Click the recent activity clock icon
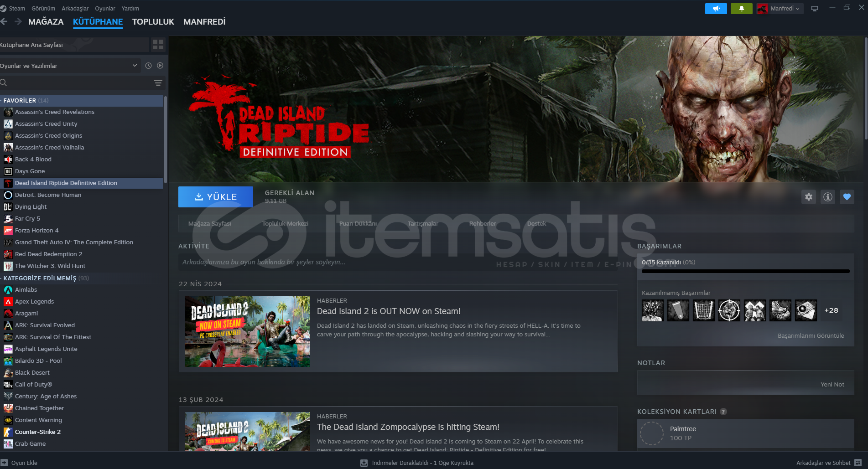This screenshot has width=868, height=469. (x=148, y=66)
